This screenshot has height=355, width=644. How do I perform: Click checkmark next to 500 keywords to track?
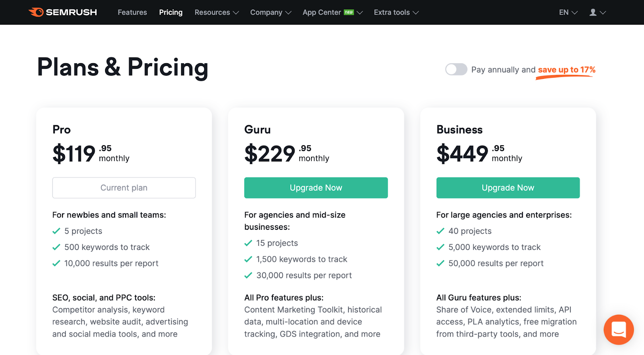point(56,247)
